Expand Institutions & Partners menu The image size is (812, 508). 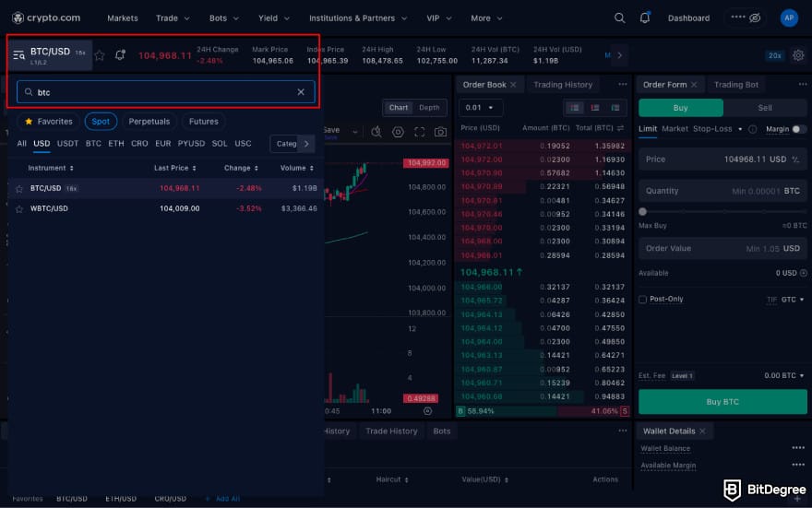[358, 18]
